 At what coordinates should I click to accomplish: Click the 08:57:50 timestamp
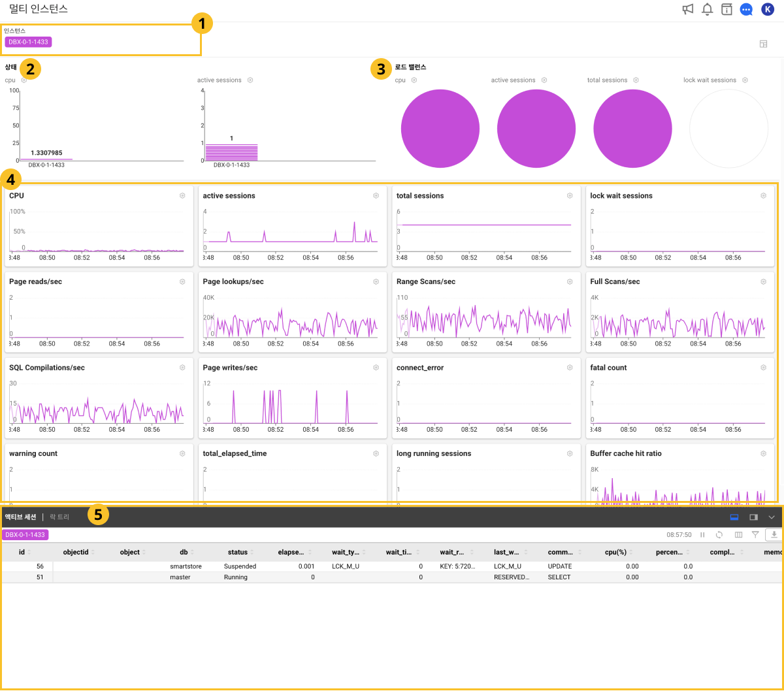(x=679, y=534)
